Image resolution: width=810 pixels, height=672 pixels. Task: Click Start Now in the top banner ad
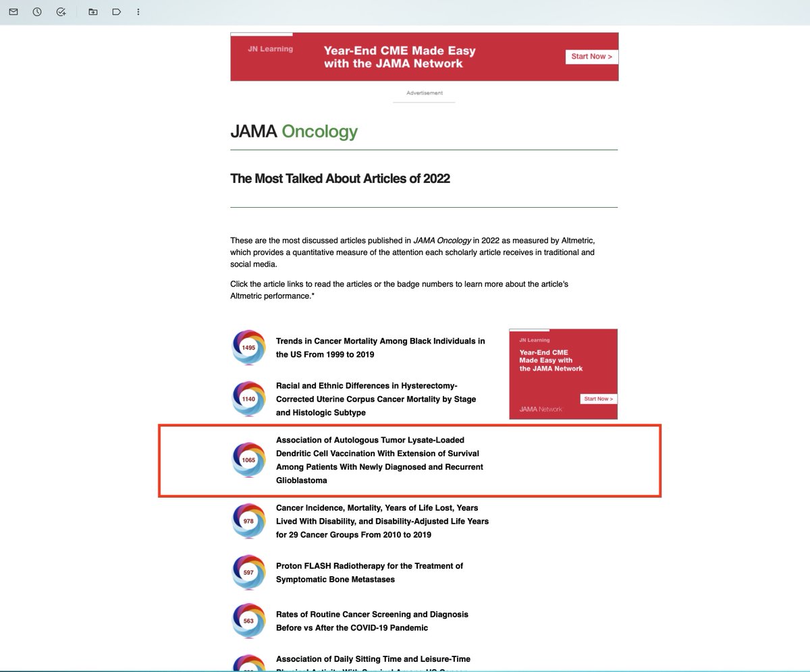(x=591, y=57)
